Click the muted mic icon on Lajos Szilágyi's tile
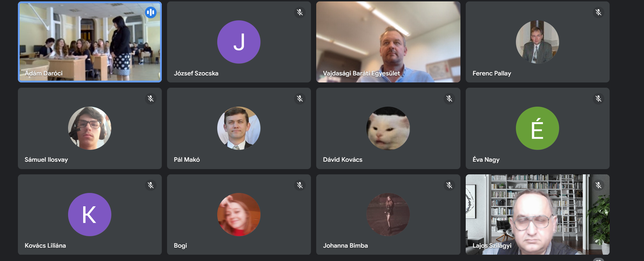 click(598, 185)
